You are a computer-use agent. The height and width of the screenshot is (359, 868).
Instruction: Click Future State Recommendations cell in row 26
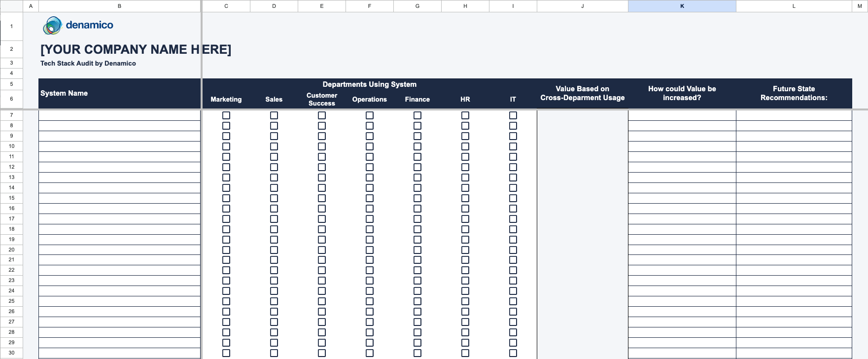pos(794,312)
